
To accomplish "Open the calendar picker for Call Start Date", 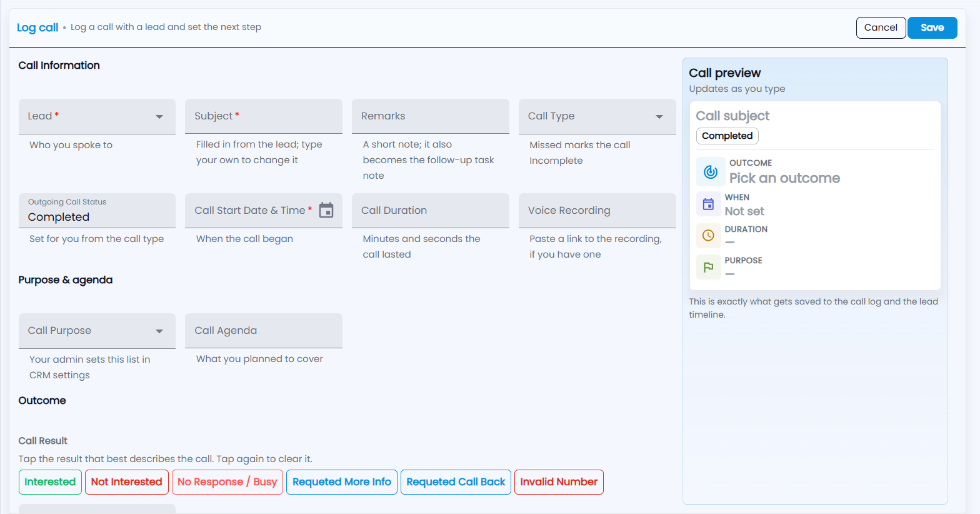I will 326,210.
